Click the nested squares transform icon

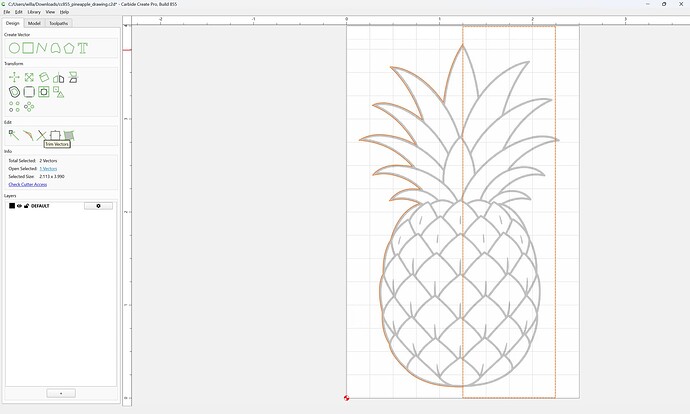click(x=44, y=92)
